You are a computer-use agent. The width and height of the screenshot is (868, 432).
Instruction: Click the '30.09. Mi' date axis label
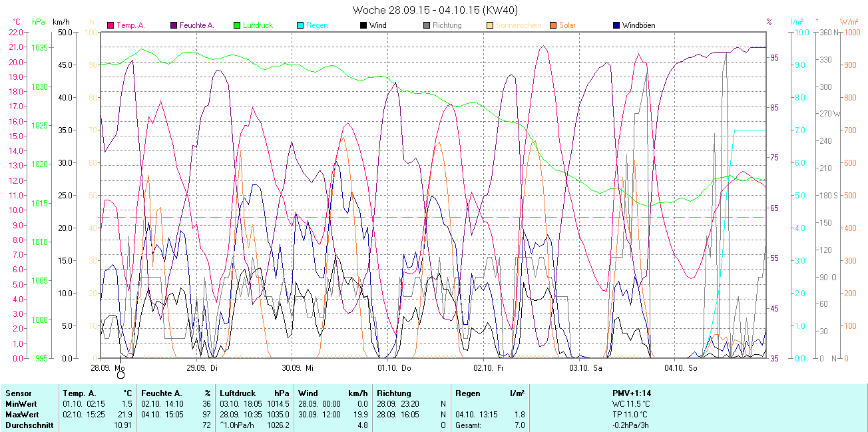(298, 367)
